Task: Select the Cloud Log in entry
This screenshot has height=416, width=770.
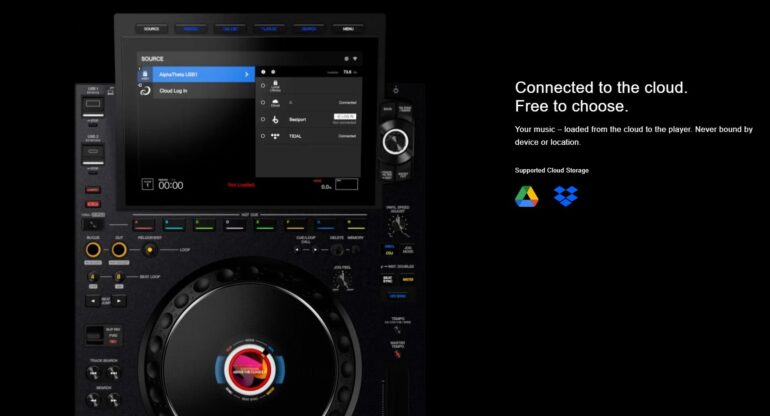Action: (x=173, y=90)
